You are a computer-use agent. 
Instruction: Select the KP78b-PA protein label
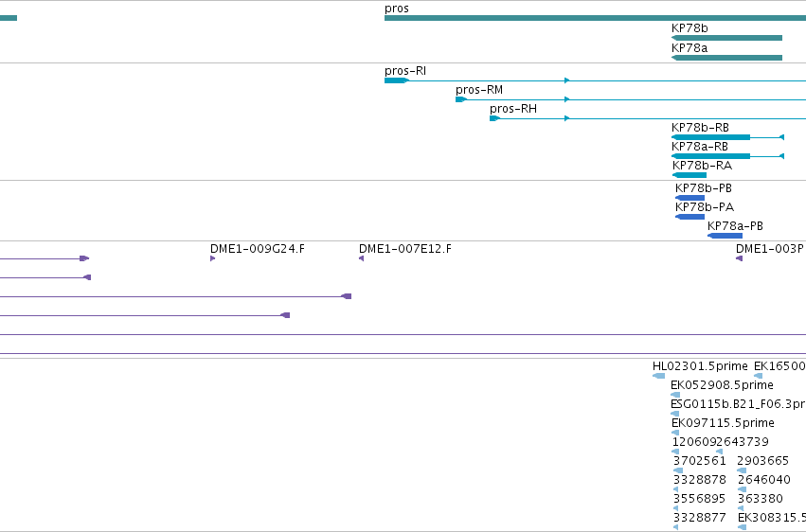(705, 207)
